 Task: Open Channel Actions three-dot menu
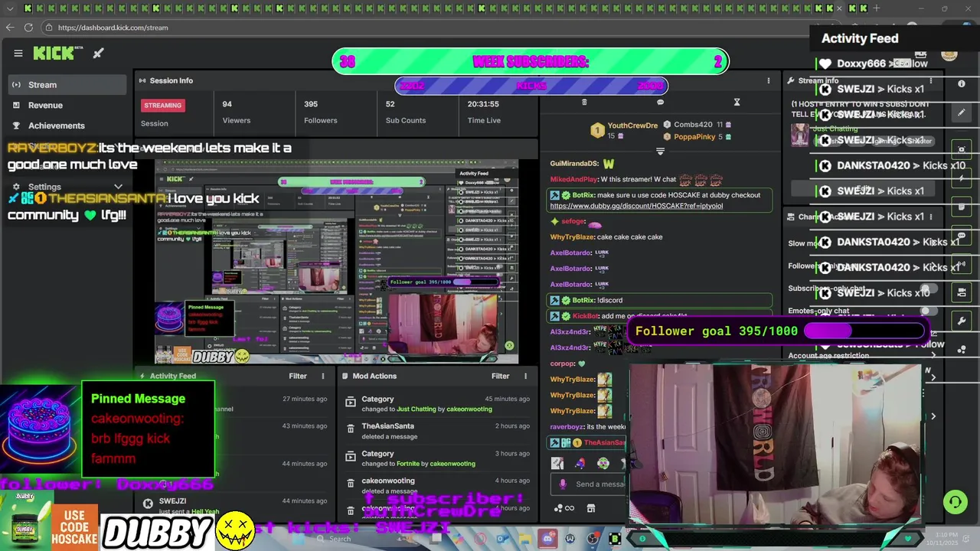coord(931,217)
